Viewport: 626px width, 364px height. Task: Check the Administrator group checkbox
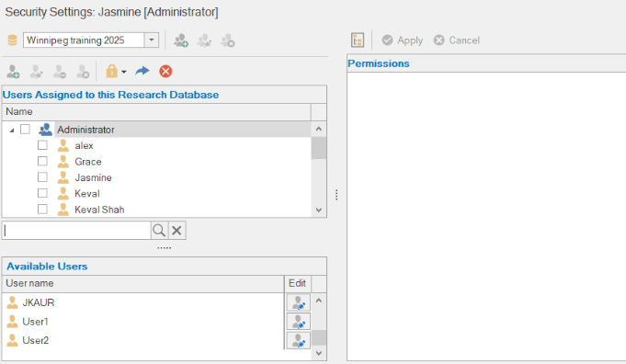(25, 130)
